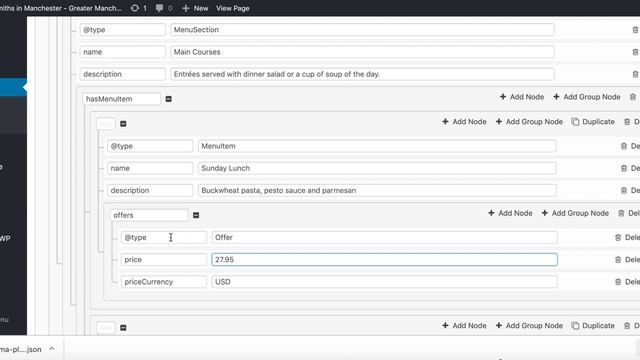Edit the hasMenuItem key field
640x360 pixels.
tap(122, 99)
